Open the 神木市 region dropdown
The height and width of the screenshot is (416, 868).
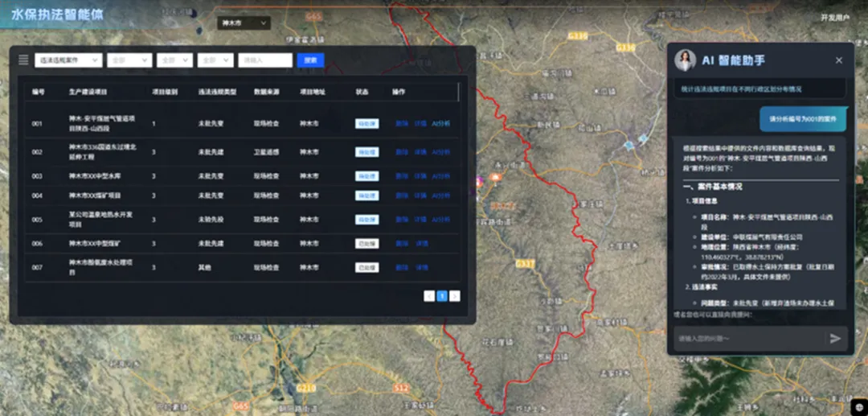243,23
